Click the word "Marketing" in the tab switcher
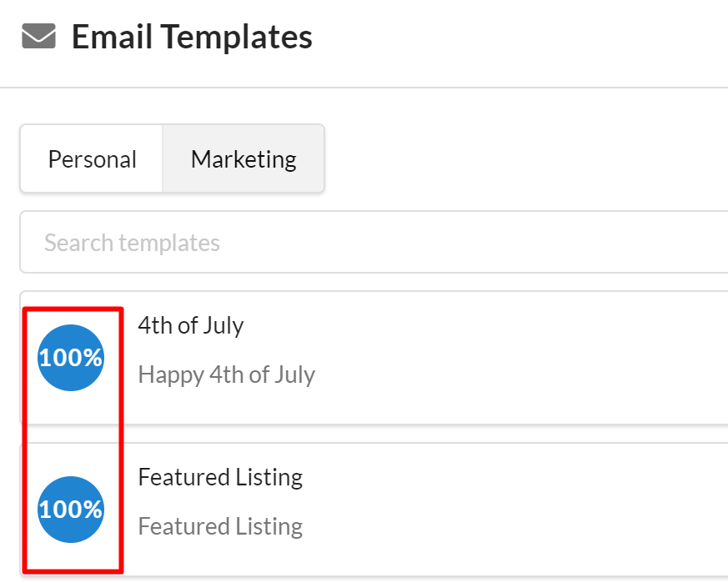728x583 pixels. pos(244,159)
